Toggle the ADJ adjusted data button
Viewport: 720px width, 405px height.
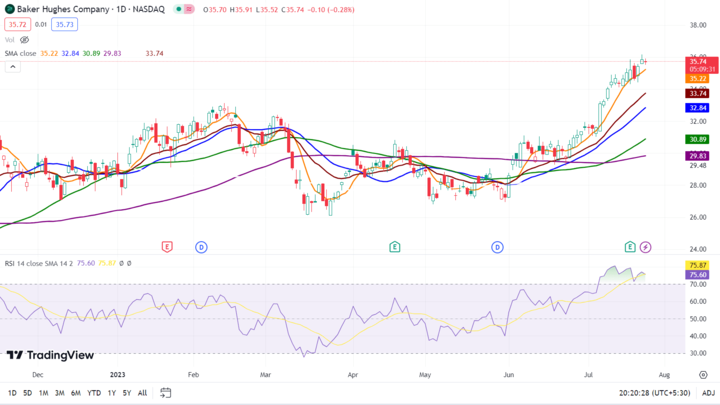709,393
